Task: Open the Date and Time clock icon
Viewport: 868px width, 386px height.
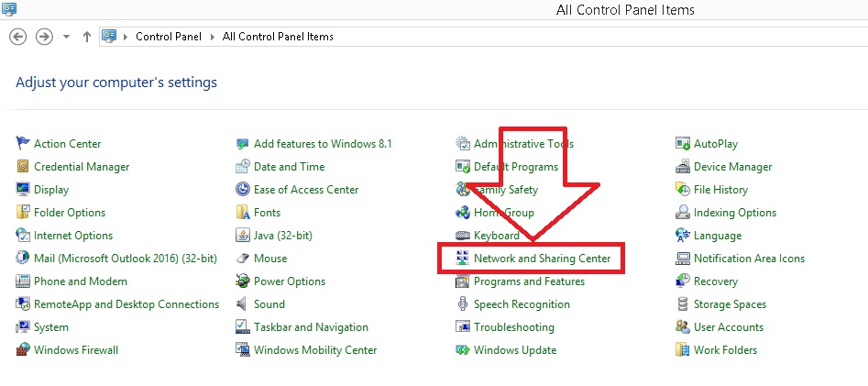Action: (x=243, y=166)
